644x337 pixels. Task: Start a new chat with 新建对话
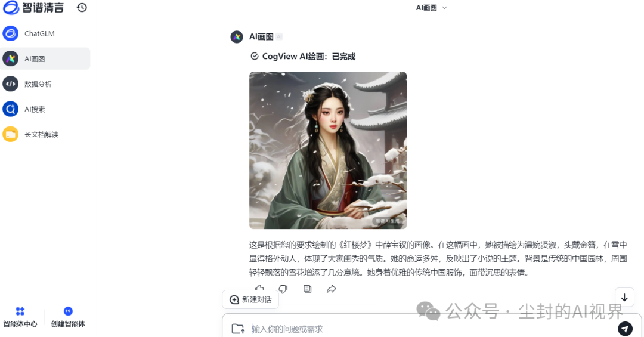point(250,299)
